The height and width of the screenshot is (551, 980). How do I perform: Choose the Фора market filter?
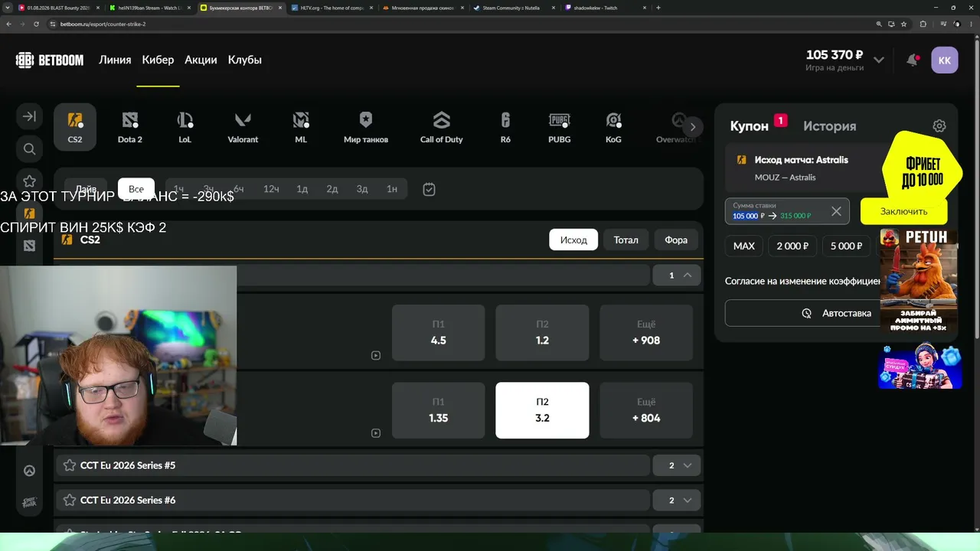pyautogui.click(x=676, y=240)
